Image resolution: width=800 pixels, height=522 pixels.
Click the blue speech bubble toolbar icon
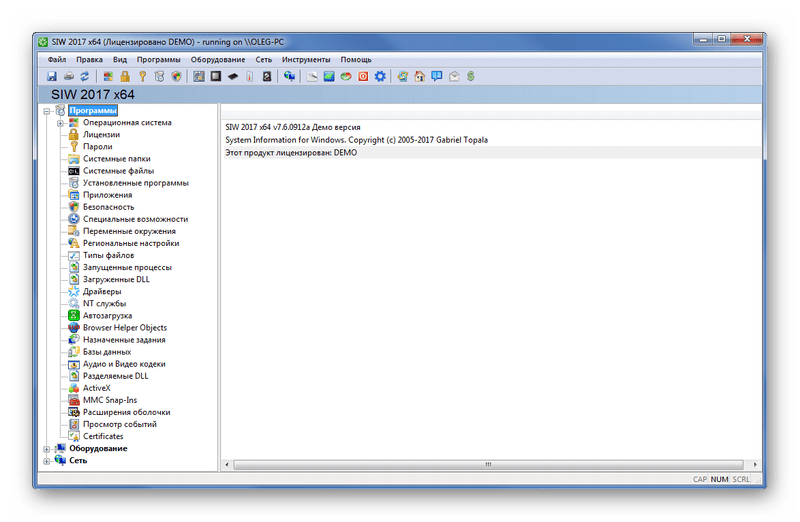tap(437, 77)
